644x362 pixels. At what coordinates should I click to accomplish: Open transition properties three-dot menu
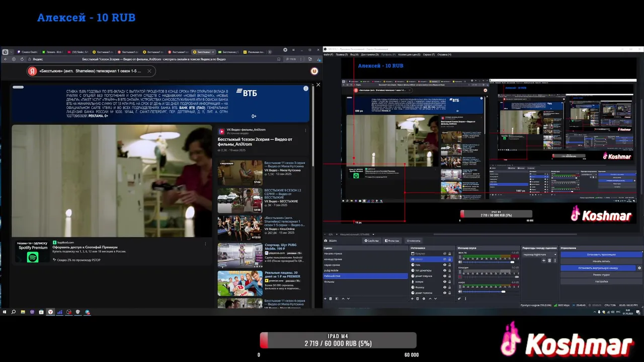tap(555, 260)
